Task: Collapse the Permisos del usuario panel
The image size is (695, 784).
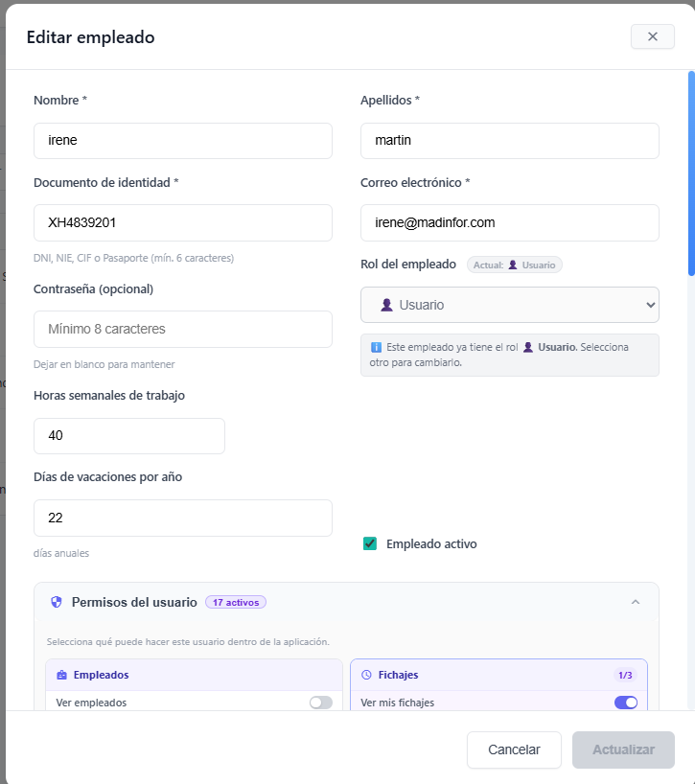Action: click(x=635, y=602)
